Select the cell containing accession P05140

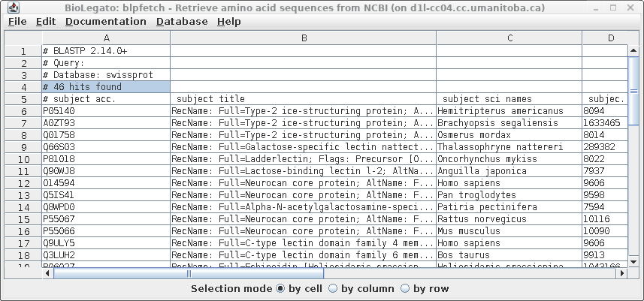105,111
